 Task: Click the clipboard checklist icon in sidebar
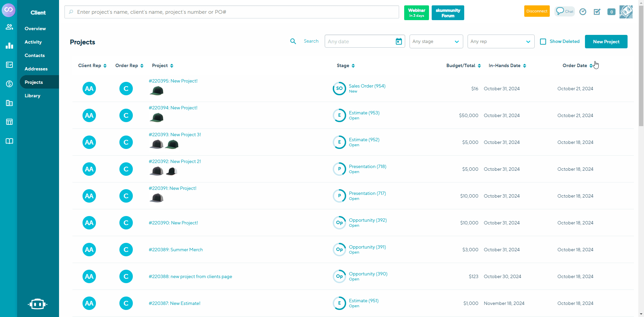pyautogui.click(x=9, y=65)
